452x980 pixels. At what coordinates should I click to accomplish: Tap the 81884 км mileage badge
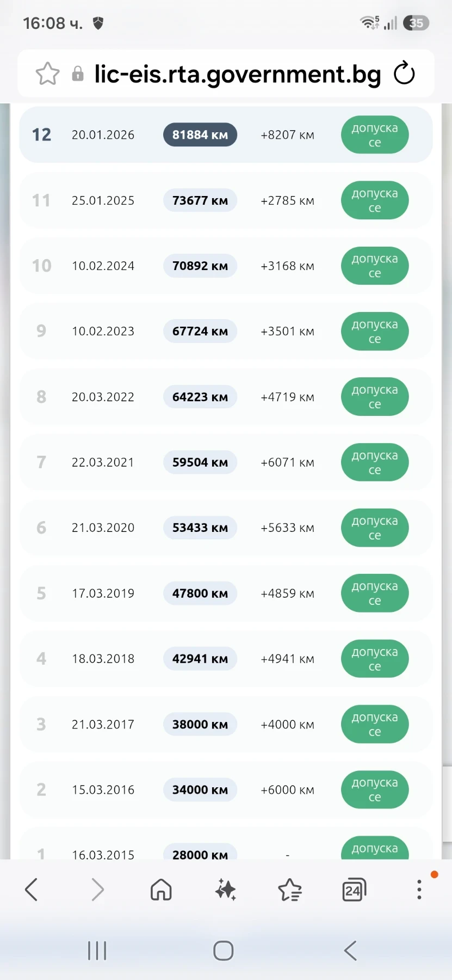pos(200,135)
